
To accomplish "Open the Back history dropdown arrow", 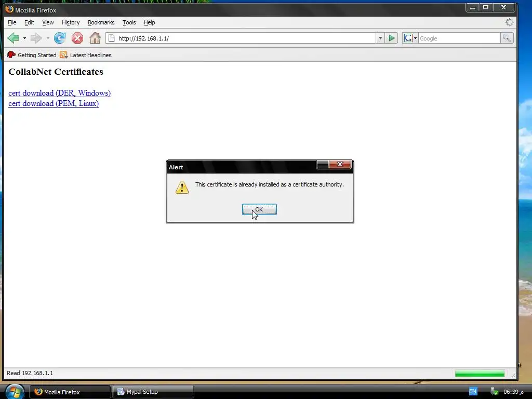I will tap(24, 38).
